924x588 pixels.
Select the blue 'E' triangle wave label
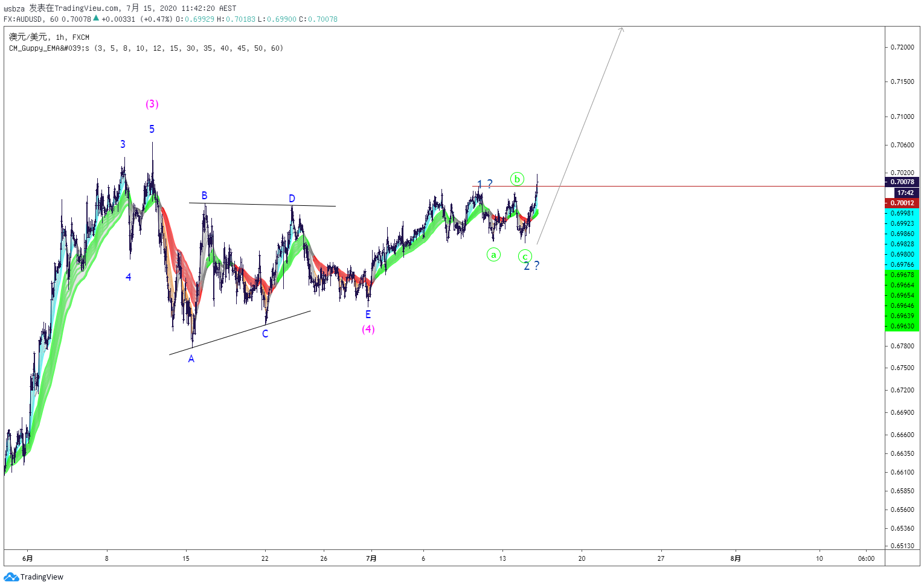pos(368,314)
